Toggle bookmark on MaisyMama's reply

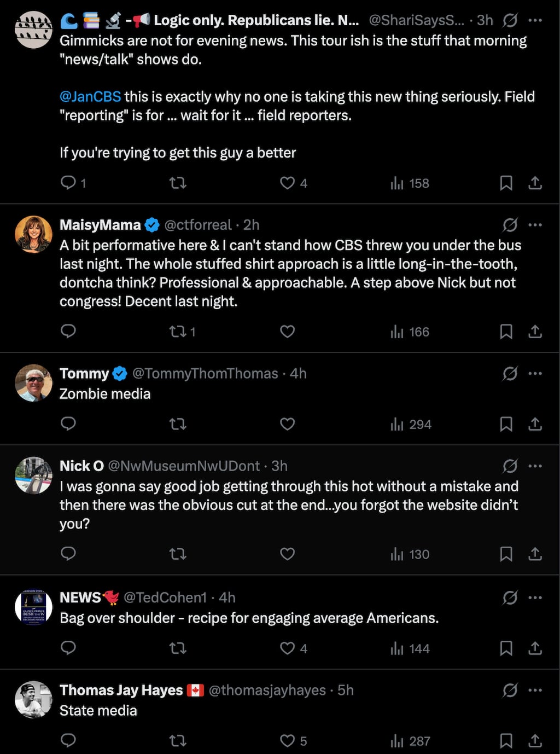(506, 332)
